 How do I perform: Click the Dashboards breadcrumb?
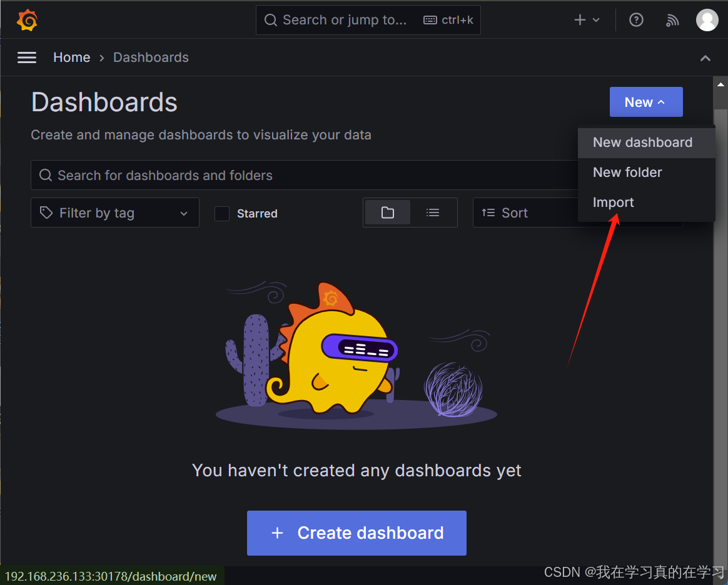click(x=151, y=57)
